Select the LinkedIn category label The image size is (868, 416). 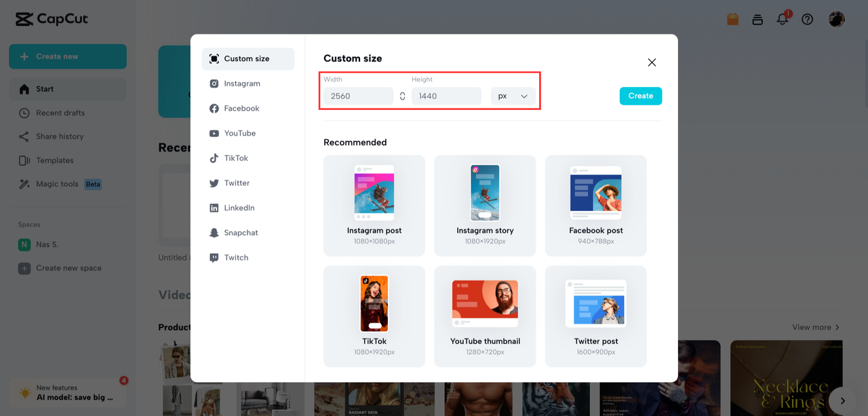(x=239, y=208)
